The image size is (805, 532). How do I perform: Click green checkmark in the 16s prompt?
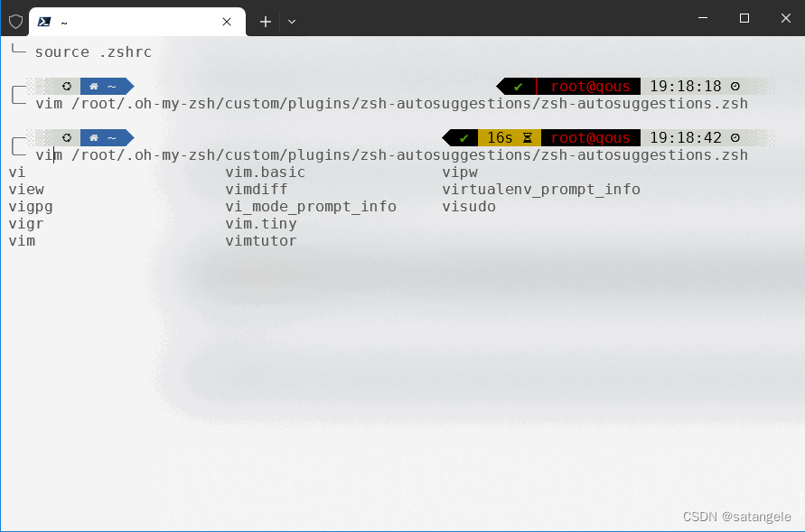[464, 138]
